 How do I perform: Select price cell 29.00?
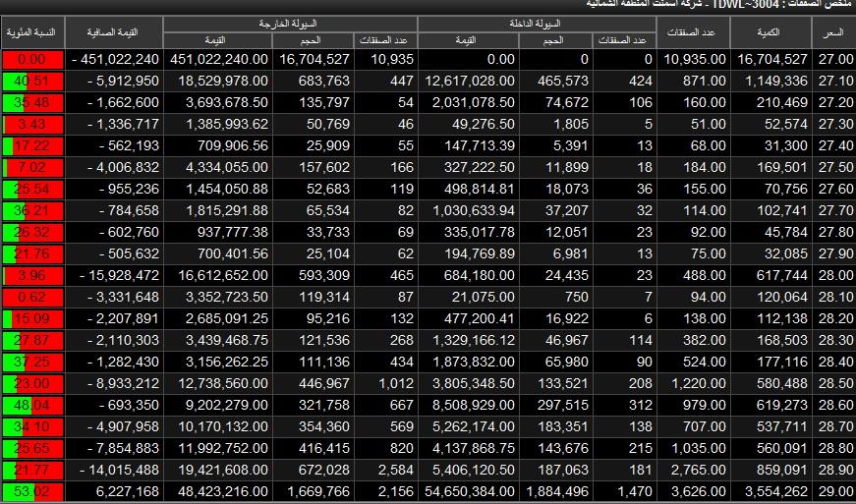coord(834,491)
